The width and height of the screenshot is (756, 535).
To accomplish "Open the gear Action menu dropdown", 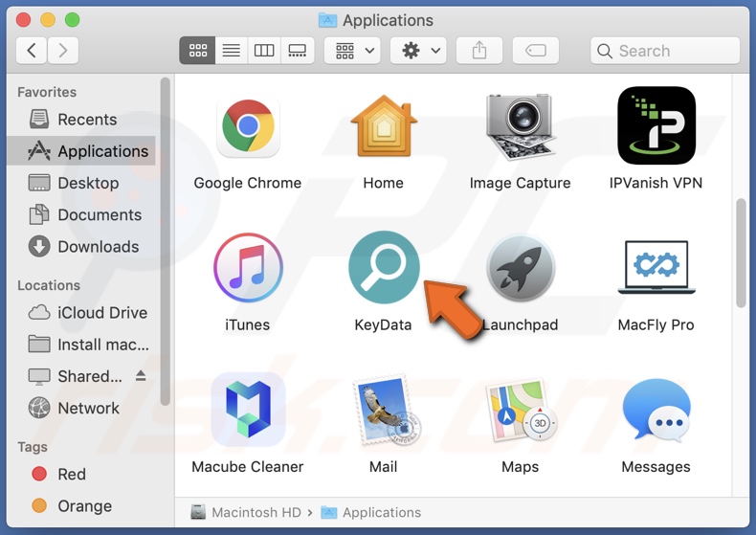I will tap(418, 51).
